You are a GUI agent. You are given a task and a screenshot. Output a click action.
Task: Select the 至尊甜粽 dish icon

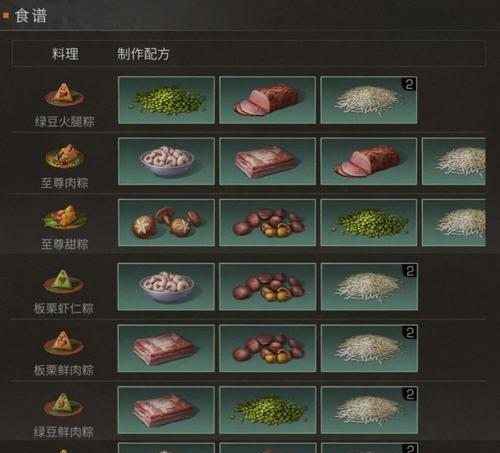tap(65, 217)
